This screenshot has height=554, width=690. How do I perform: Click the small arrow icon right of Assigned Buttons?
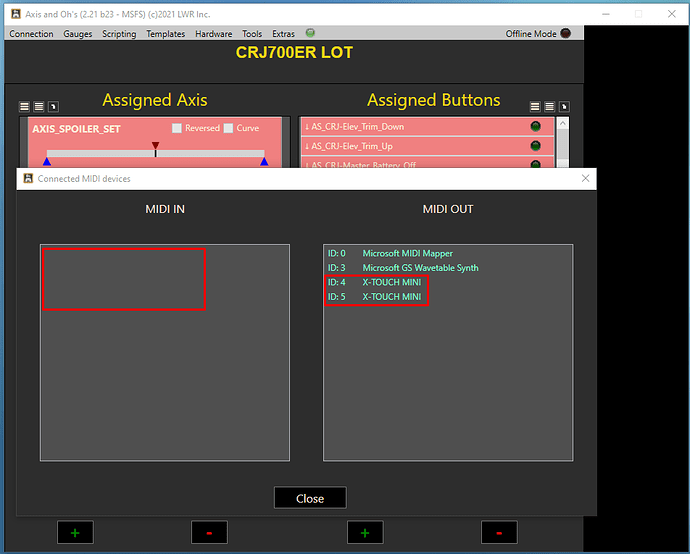click(x=563, y=106)
